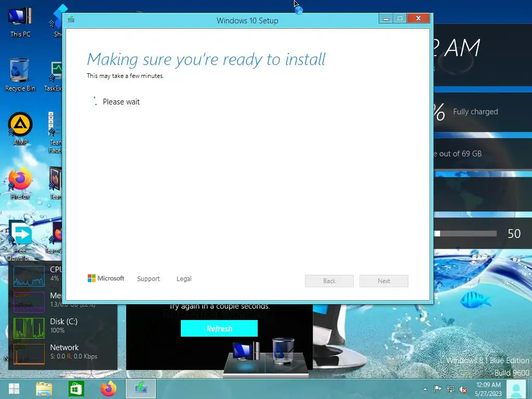Open the Start button on taskbar
Screen dimensions: 532x399
pyautogui.click(x=14, y=389)
